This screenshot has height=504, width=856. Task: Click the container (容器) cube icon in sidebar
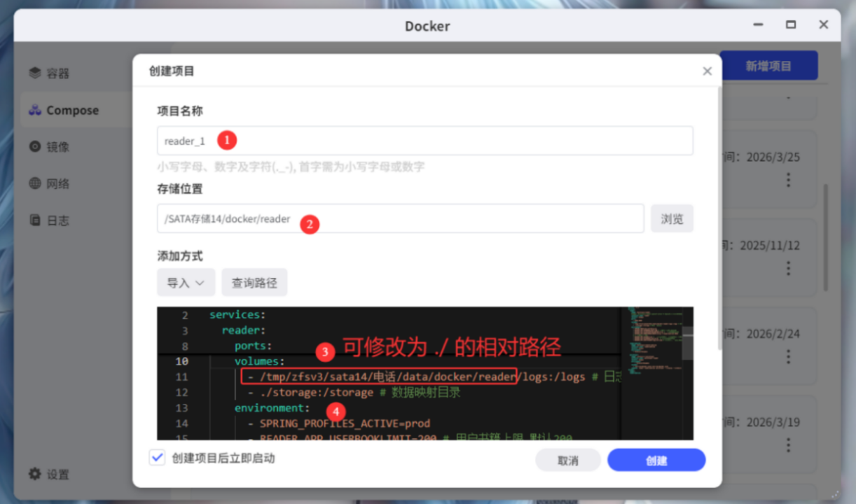(x=35, y=73)
